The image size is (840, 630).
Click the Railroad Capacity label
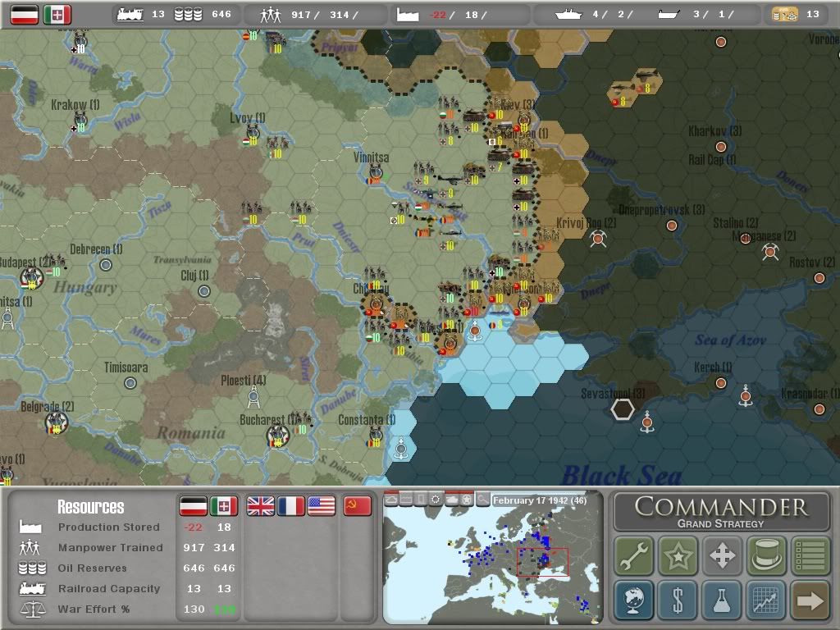tap(109, 588)
